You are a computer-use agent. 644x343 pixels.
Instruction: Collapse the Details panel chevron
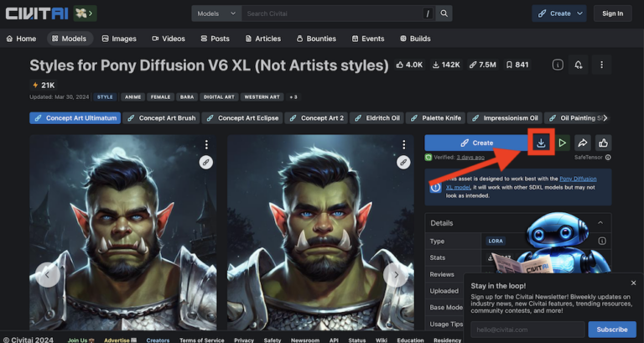coord(600,223)
